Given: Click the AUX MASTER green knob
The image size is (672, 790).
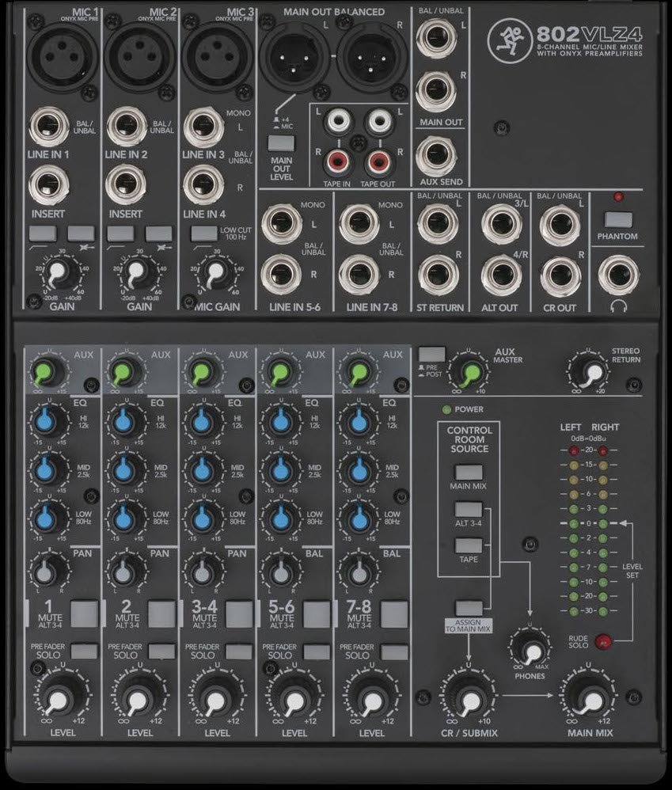Looking at the screenshot, I should (469, 372).
